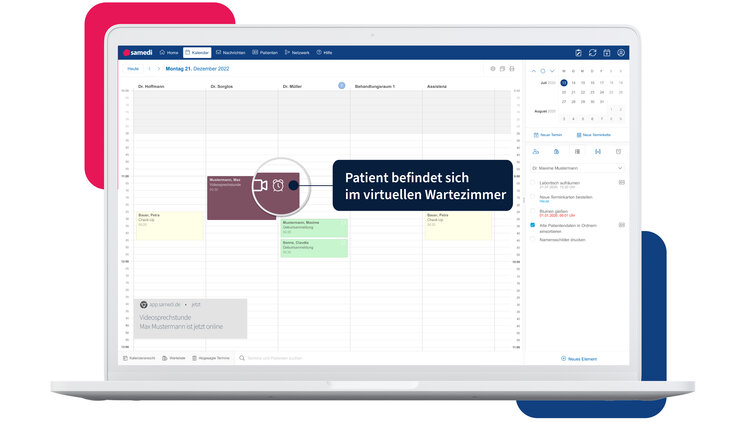The image size is (750, 422).
Task: Click the refresh sync icon in header
Action: coord(592,52)
